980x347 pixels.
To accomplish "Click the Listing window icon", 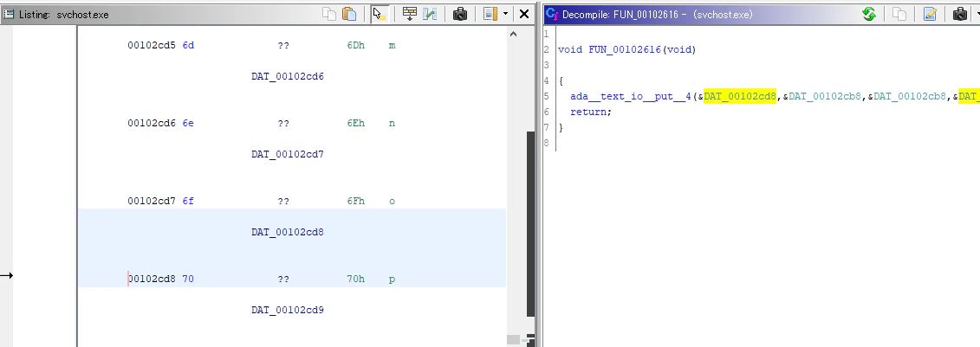I will [x=9, y=14].
